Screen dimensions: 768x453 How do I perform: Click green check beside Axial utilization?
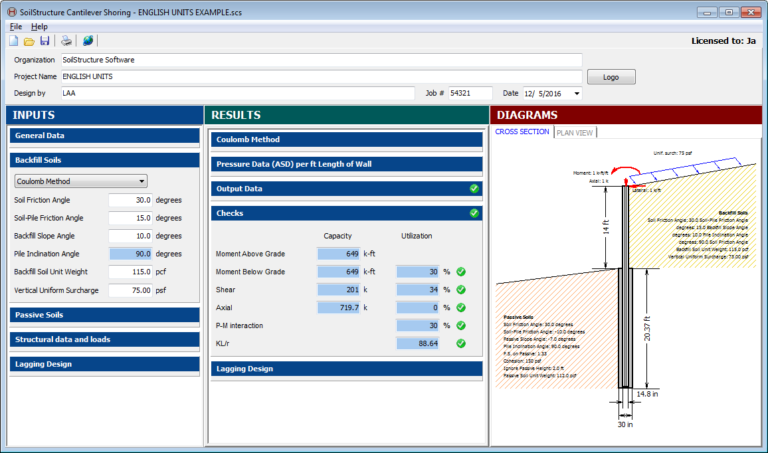tap(461, 308)
